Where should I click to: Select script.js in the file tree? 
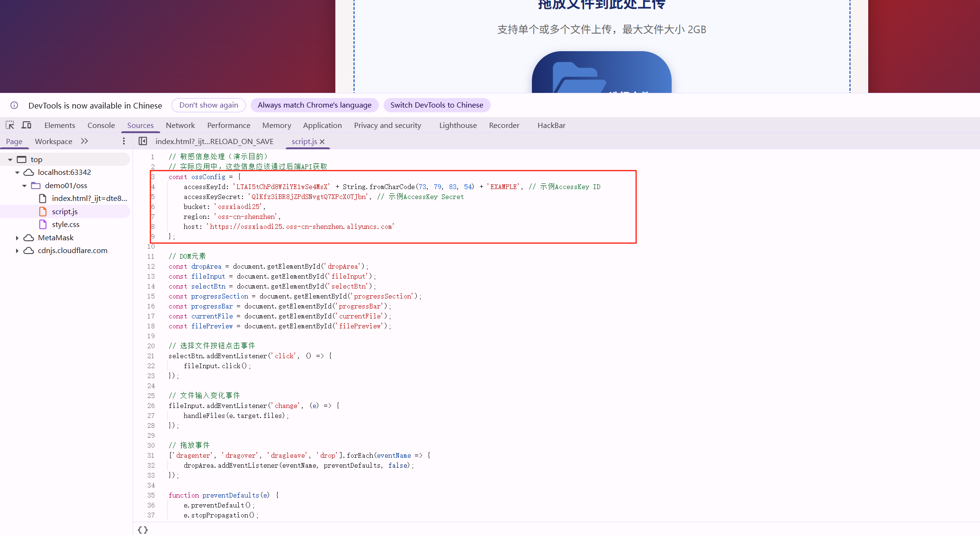pos(65,212)
